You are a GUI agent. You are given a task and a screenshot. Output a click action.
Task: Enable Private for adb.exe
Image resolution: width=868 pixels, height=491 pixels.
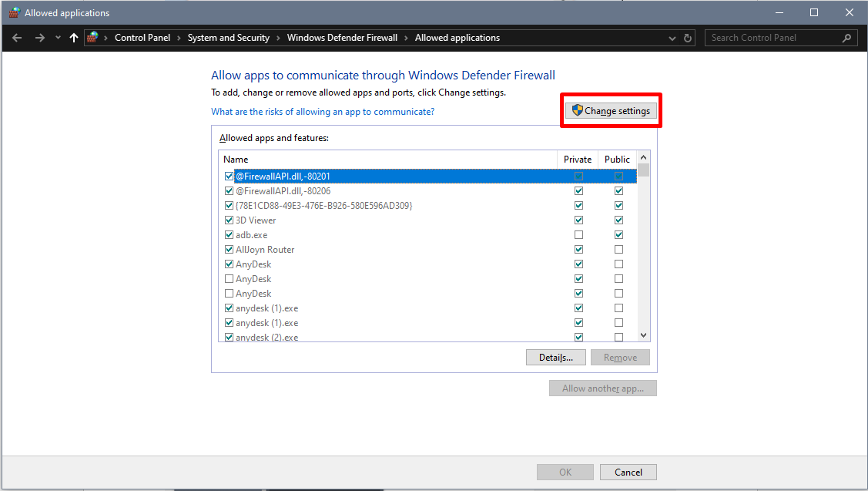pyautogui.click(x=578, y=235)
